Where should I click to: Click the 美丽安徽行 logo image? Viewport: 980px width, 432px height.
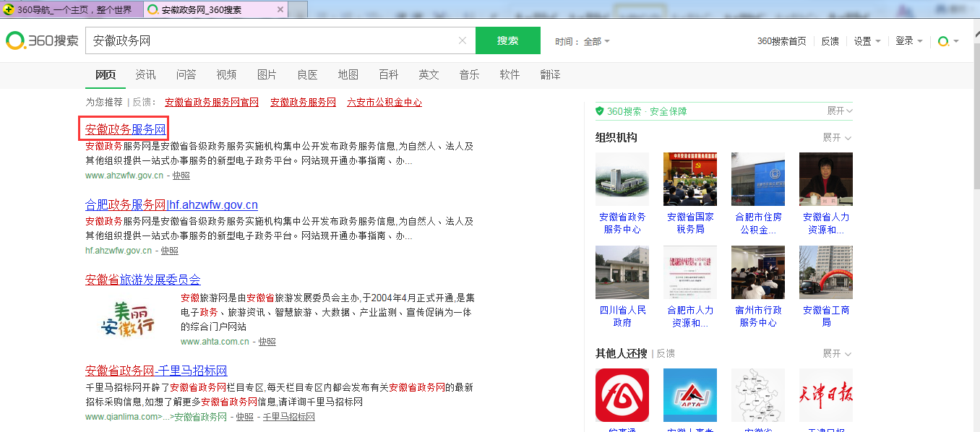click(128, 319)
